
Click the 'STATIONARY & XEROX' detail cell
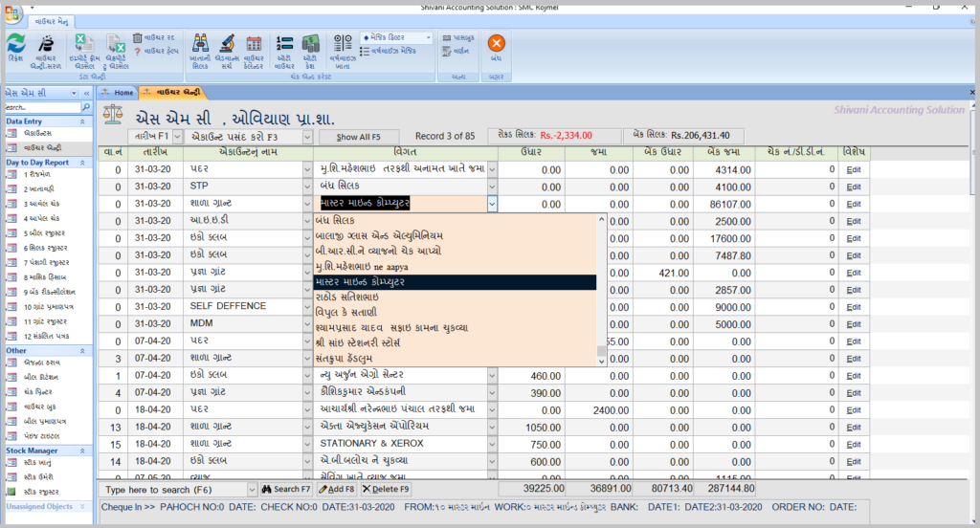pyautogui.click(x=400, y=444)
